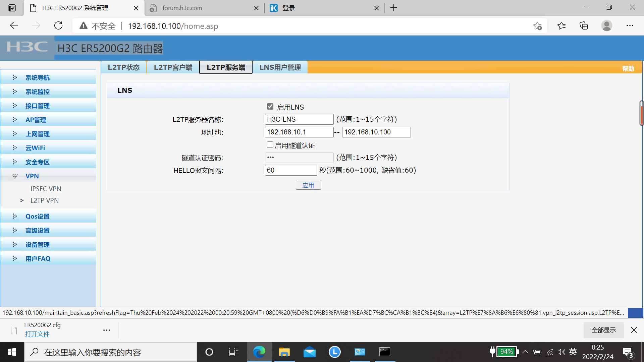Switch to the LNS用户管理 tab
The height and width of the screenshot is (362, 644).
280,67
